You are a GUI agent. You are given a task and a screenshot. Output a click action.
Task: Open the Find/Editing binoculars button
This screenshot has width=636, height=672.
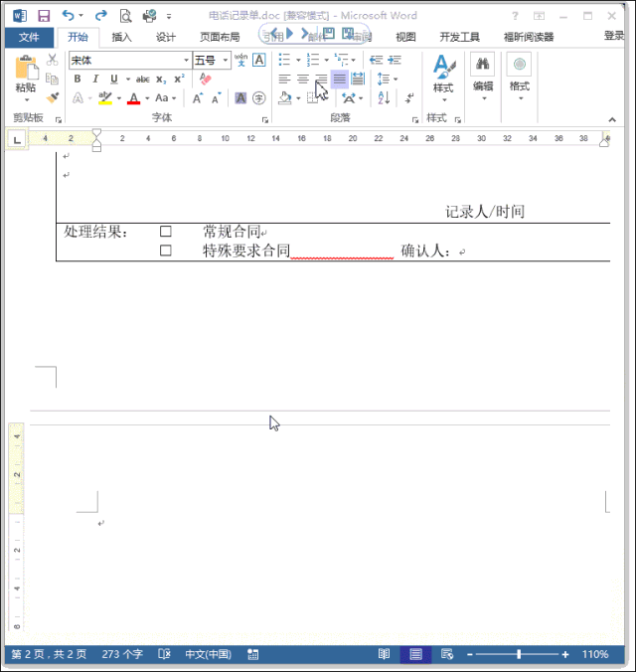coord(483,72)
